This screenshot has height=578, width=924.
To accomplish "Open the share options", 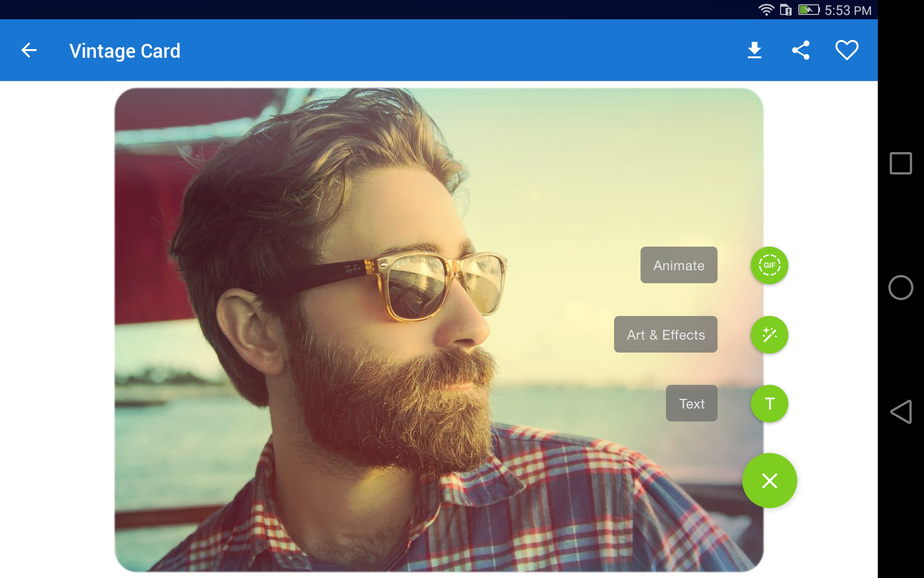I will 801,50.
